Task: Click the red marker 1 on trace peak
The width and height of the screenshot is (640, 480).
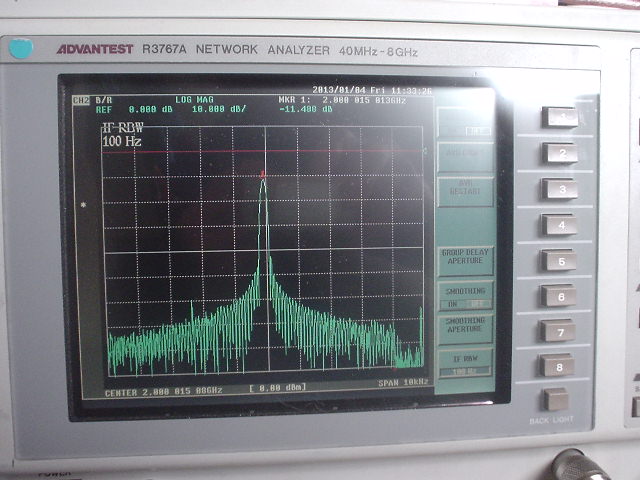Action: (x=263, y=175)
